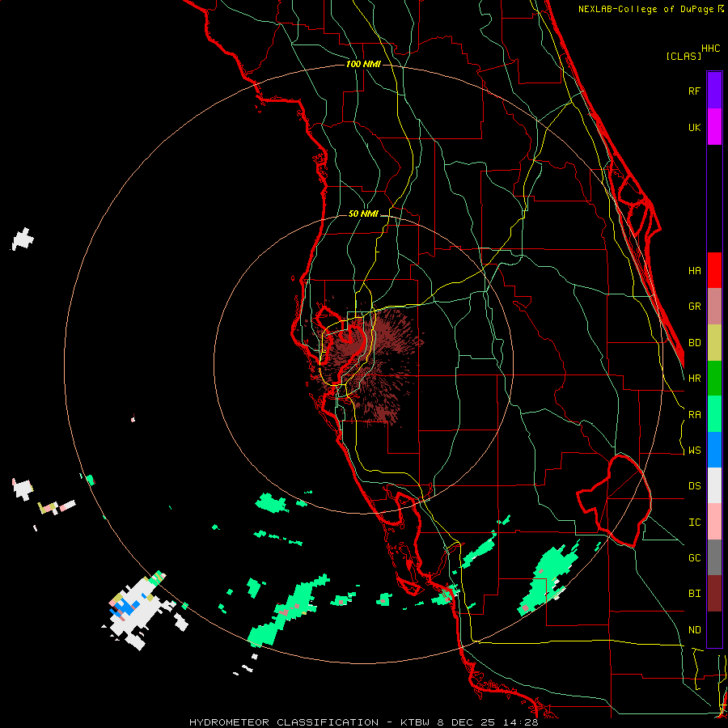
Task: Click the WS blue legend swatch
Action: click(714, 450)
